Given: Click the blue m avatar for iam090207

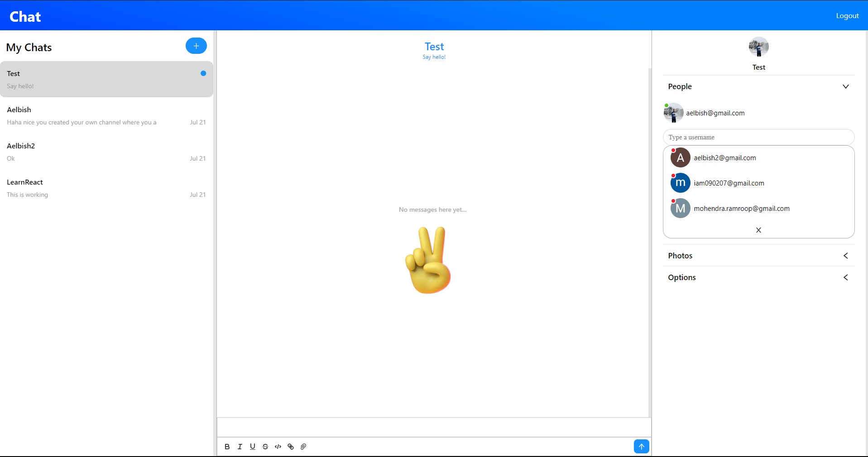Looking at the screenshot, I should 680,183.
